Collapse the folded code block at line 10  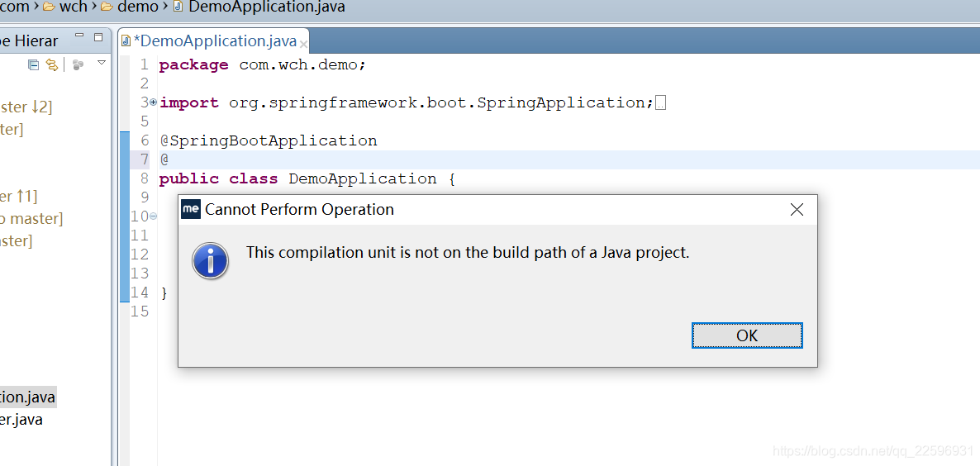click(154, 216)
